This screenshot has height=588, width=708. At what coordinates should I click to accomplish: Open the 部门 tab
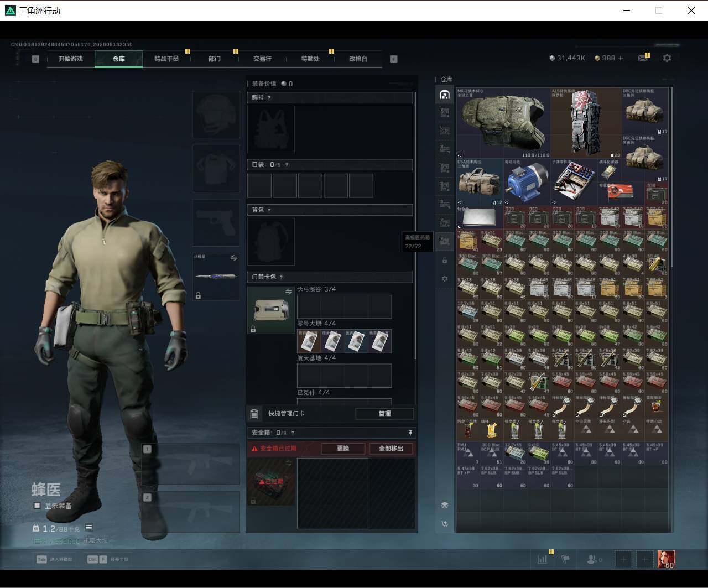coord(215,59)
